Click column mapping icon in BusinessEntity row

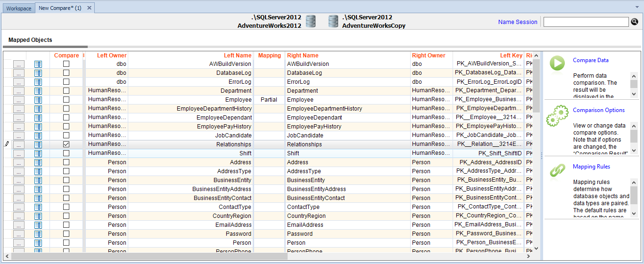(x=38, y=180)
